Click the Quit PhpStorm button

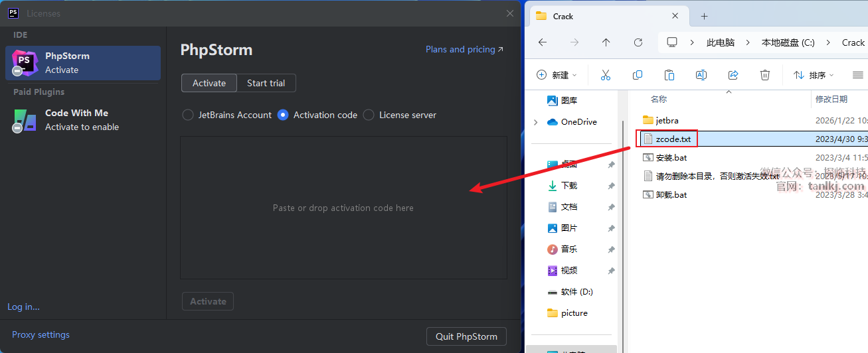pos(466,336)
